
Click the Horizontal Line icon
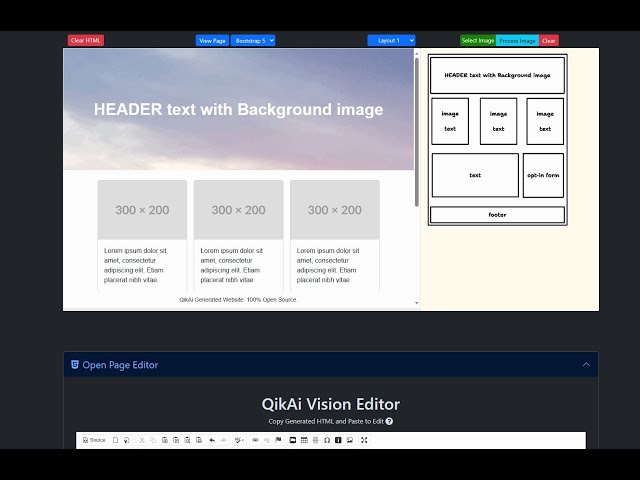coord(316,440)
